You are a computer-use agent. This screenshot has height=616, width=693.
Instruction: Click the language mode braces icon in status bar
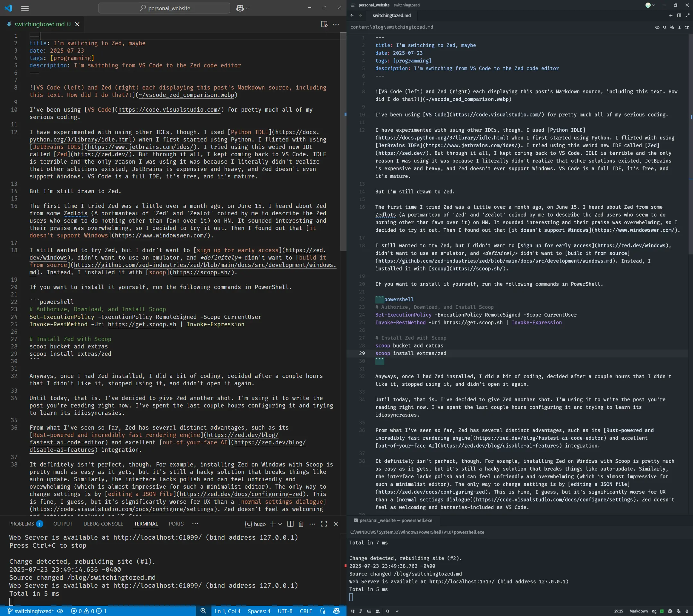click(x=323, y=611)
